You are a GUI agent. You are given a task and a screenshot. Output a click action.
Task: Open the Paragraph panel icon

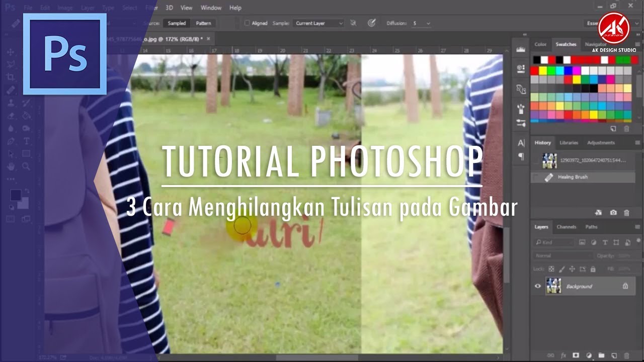click(521, 156)
